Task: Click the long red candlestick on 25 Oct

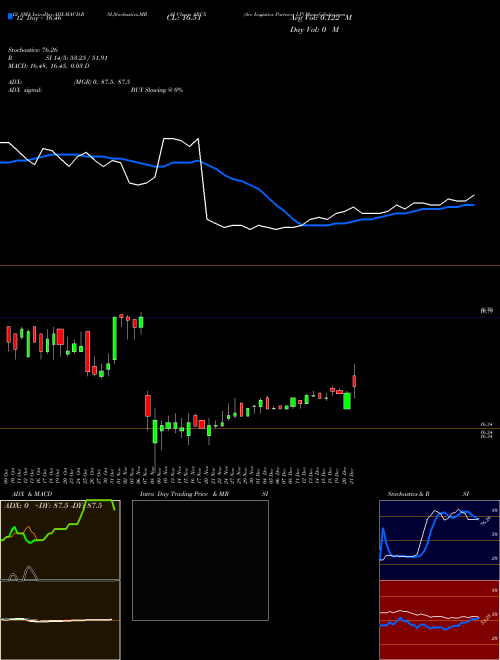Action: pos(88,351)
